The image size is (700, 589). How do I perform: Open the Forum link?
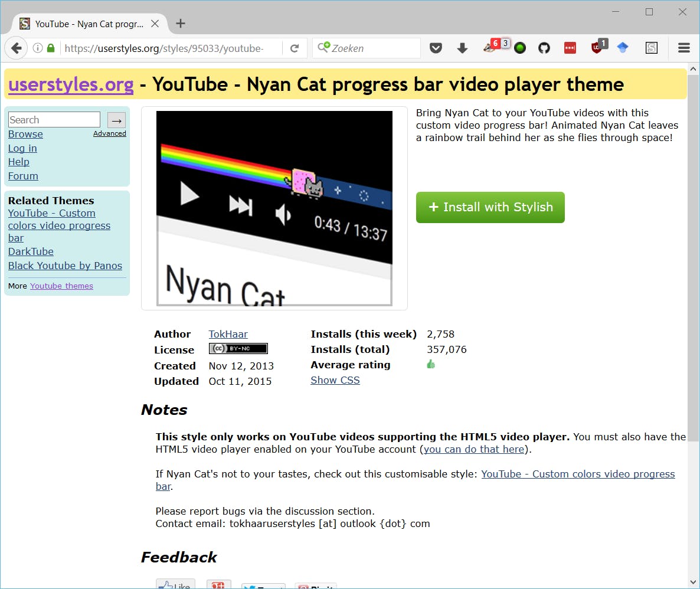pos(23,176)
